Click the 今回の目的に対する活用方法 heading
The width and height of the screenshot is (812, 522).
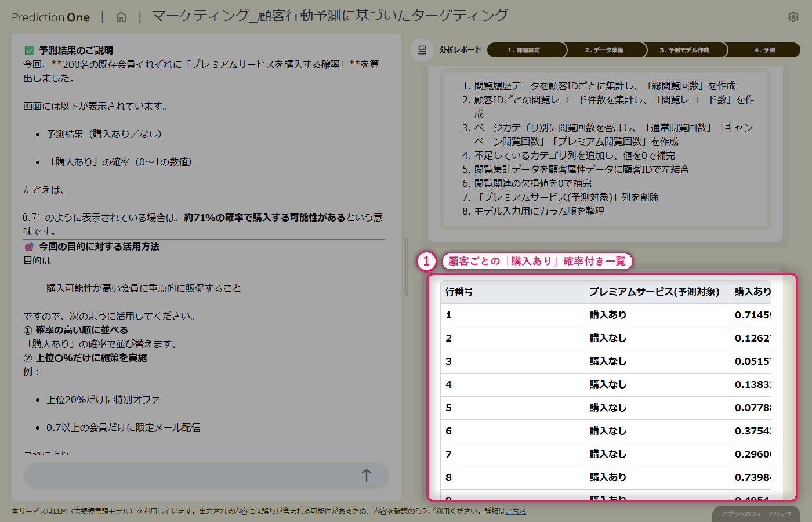99,246
